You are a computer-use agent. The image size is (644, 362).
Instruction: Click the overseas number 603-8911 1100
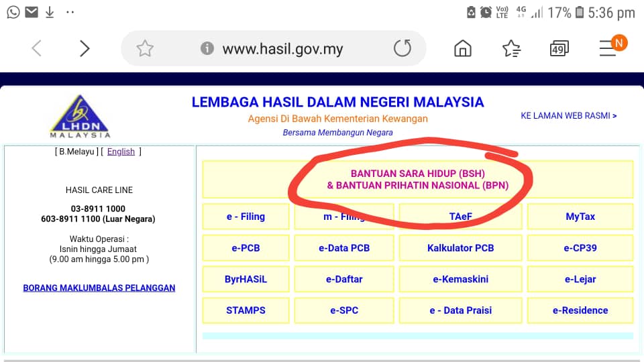(70, 219)
